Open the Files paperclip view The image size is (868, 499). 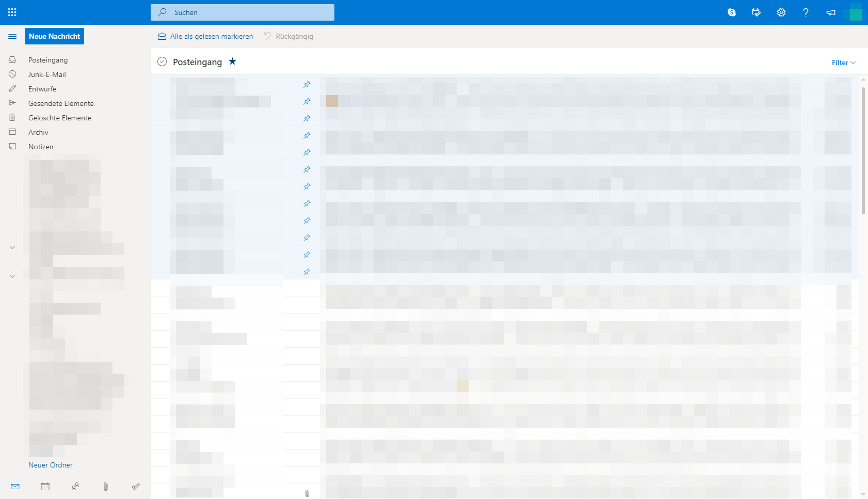[x=106, y=486]
